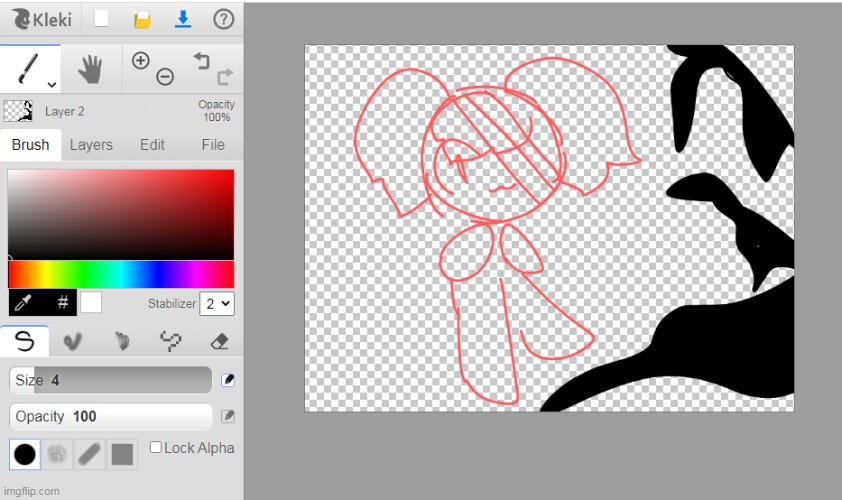Enable the Lock Alpha checkbox

pyautogui.click(x=156, y=448)
